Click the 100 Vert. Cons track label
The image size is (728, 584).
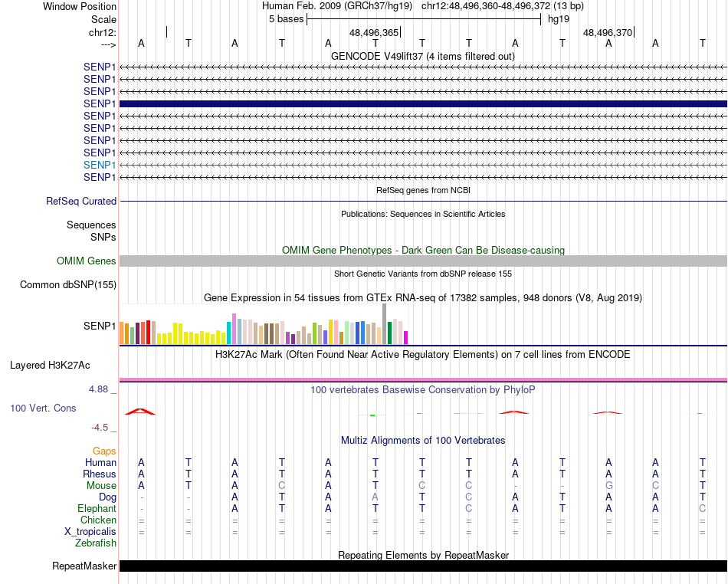[x=43, y=408]
